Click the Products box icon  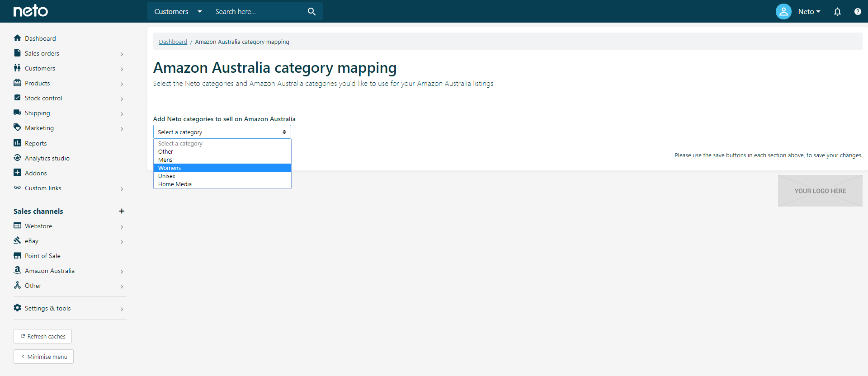pyautogui.click(x=17, y=83)
